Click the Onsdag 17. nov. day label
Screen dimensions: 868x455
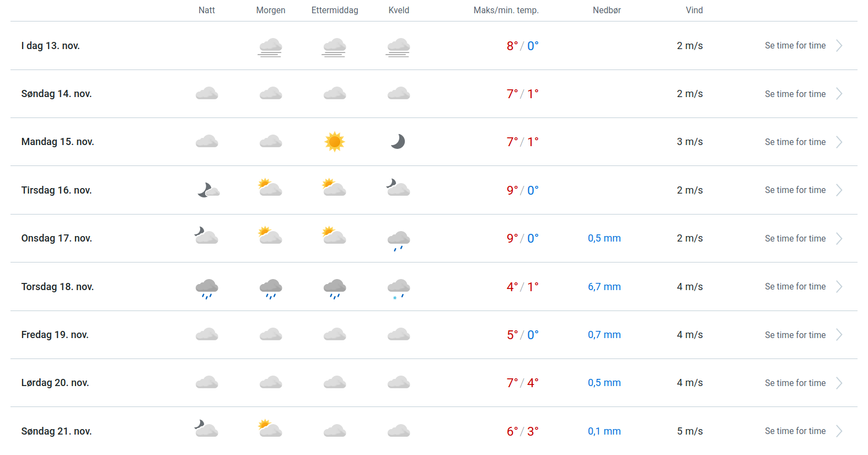[57, 238]
